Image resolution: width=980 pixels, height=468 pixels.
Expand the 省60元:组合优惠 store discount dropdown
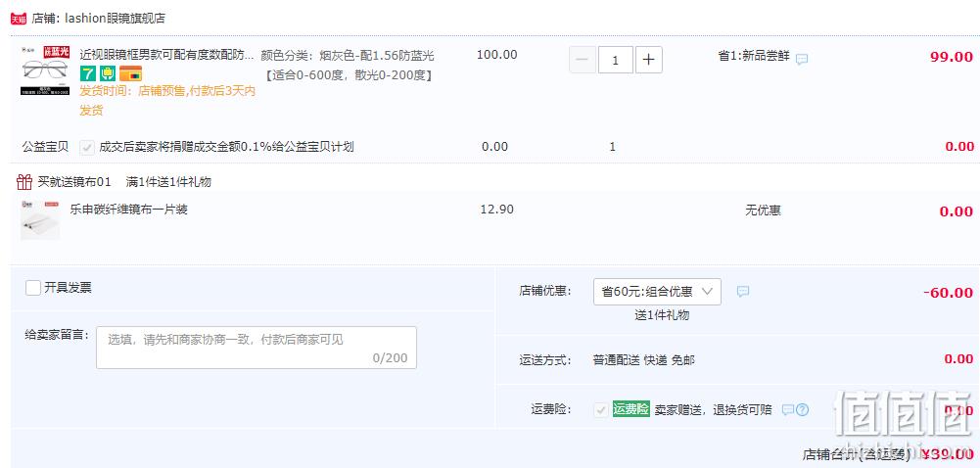coord(657,292)
